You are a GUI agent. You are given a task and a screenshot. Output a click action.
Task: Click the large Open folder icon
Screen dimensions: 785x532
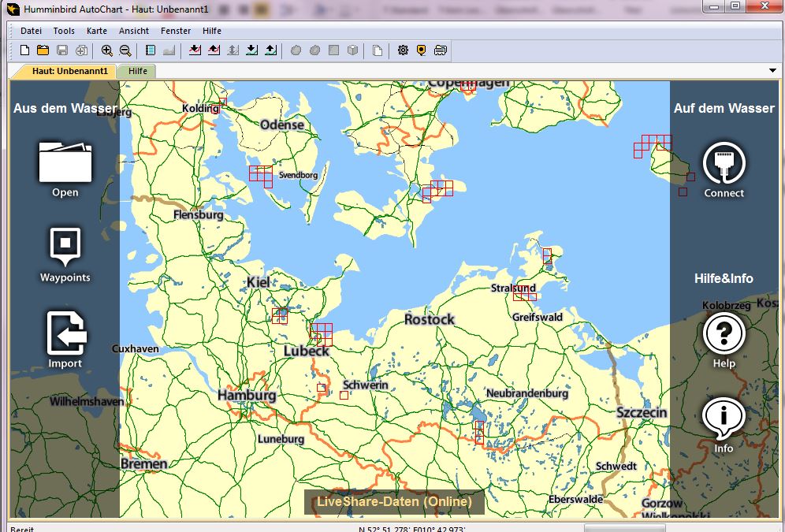pyautogui.click(x=65, y=162)
